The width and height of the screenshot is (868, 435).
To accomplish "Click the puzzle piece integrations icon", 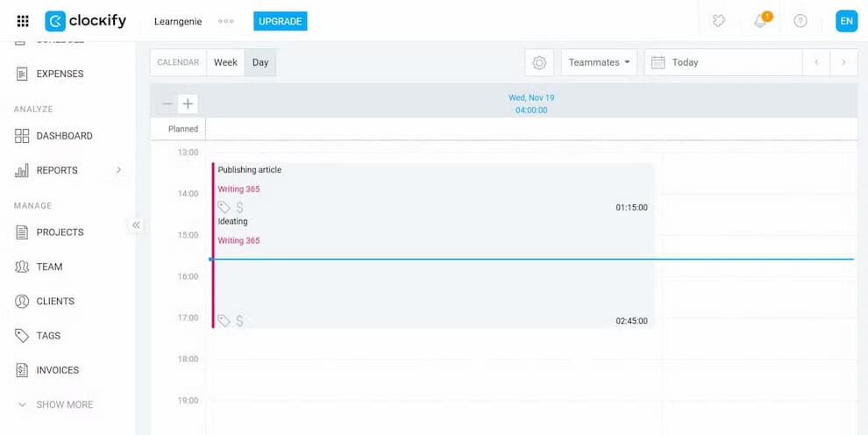I will click(x=719, y=21).
